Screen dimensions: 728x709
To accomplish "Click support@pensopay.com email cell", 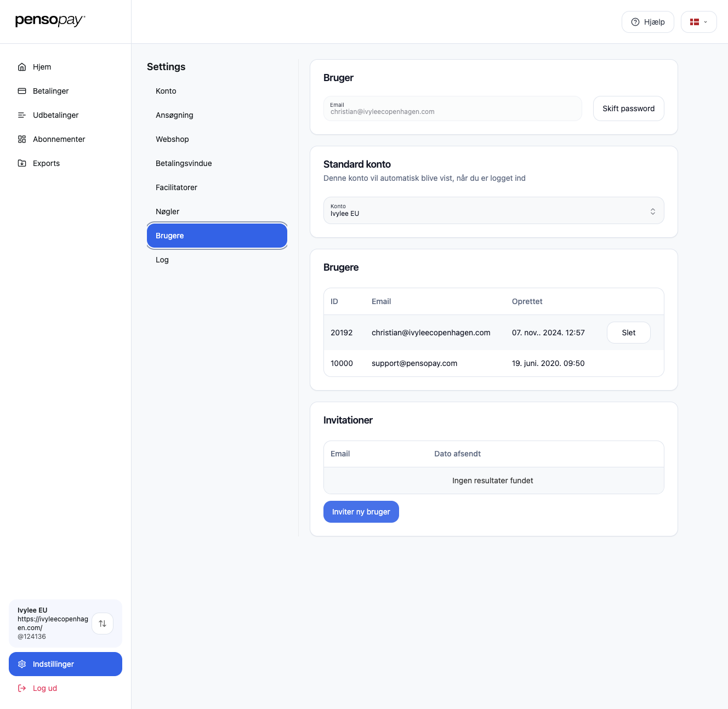I will point(414,363).
